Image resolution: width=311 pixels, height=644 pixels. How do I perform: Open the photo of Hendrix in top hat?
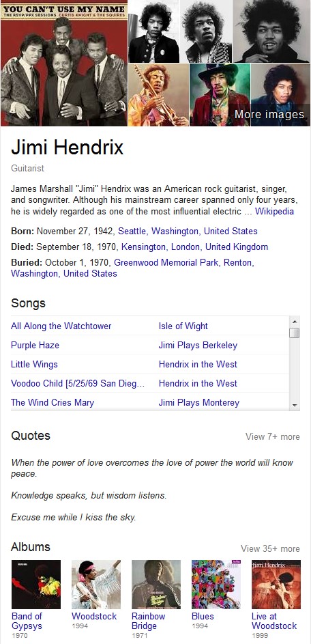coord(220,95)
